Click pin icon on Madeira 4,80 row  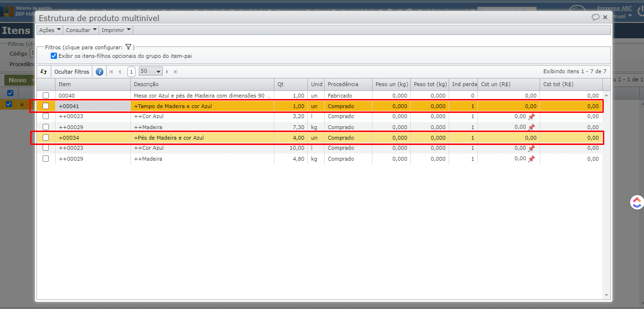tap(531, 159)
